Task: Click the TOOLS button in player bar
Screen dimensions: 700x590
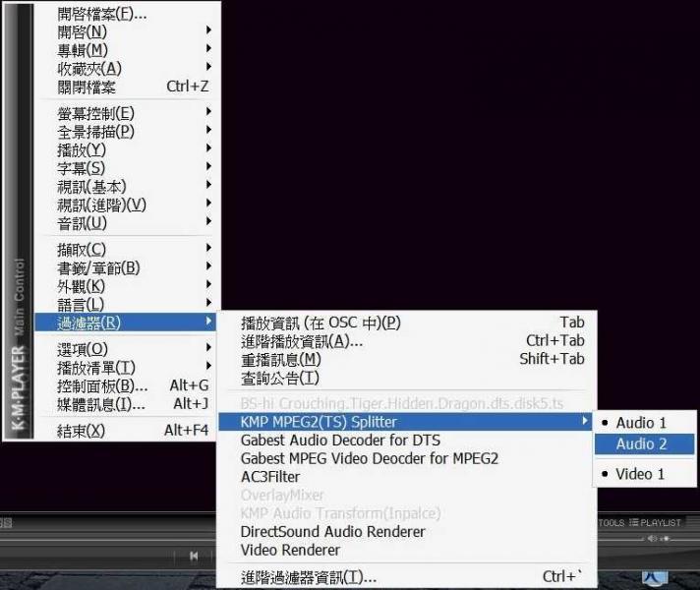Action: [x=611, y=522]
